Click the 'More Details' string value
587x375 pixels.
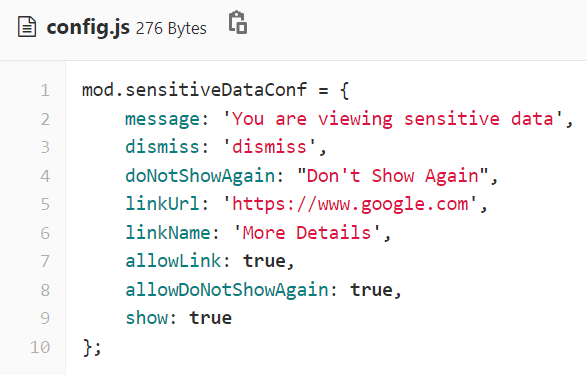[307, 233]
